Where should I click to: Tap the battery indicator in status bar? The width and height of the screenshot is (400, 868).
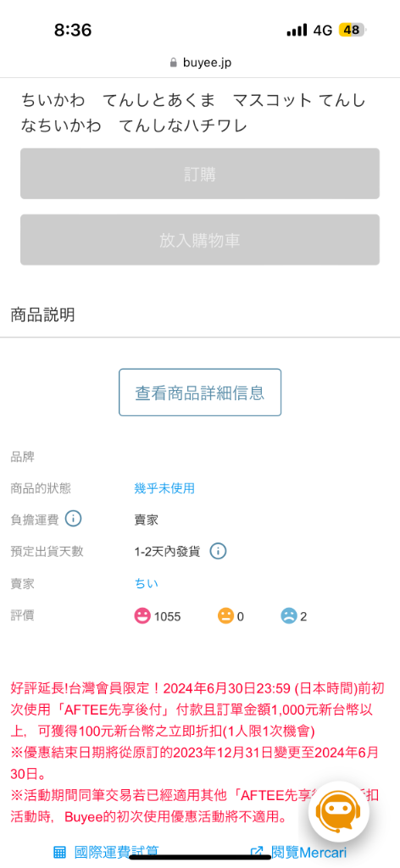pyautogui.click(x=353, y=30)
